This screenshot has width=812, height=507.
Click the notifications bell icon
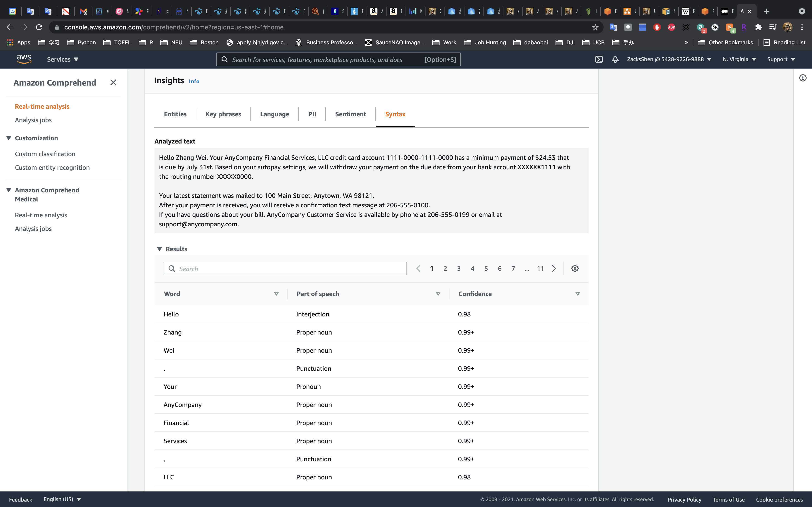click(615, 59)
